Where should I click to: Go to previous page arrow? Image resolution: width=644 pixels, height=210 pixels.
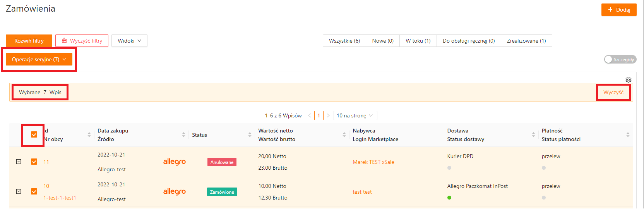click(310, 115)
